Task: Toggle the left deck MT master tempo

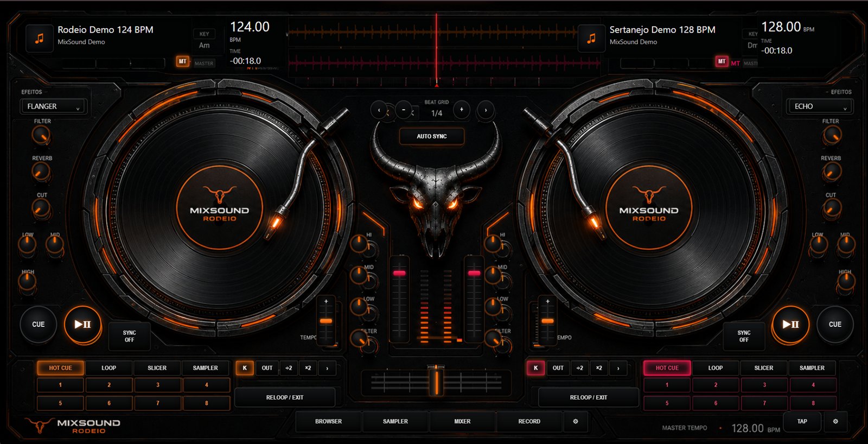Action: click(x=183, y=62)
